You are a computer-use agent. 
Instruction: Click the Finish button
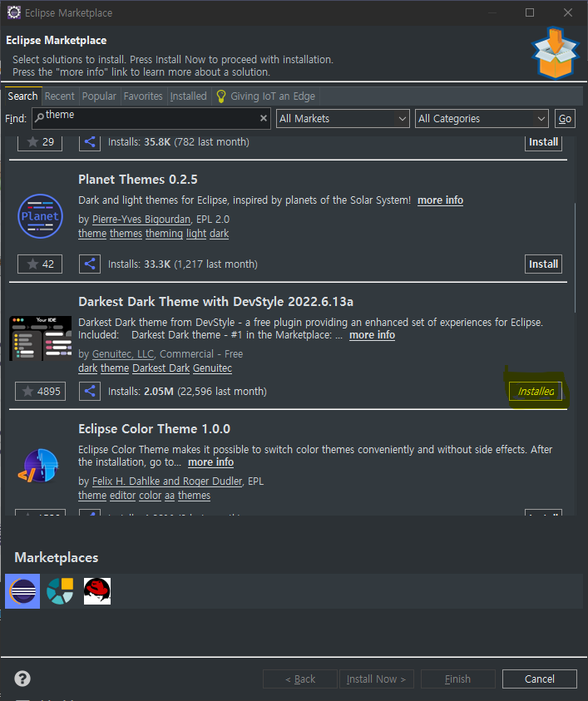(x=458, y=679)
